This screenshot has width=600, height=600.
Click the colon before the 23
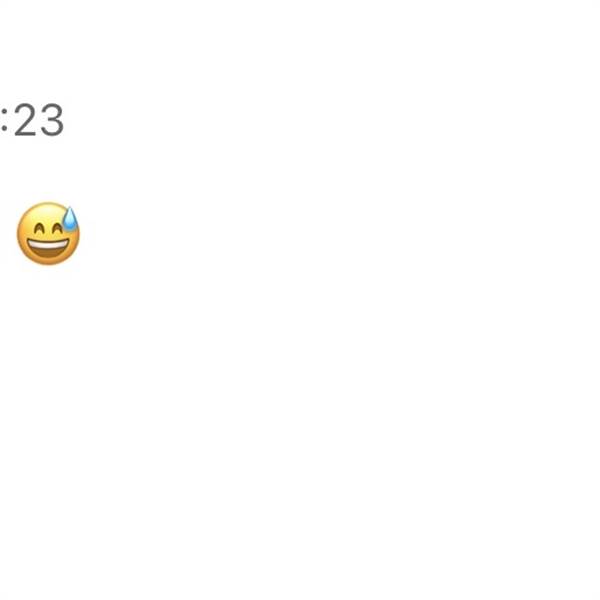[4, 120]
